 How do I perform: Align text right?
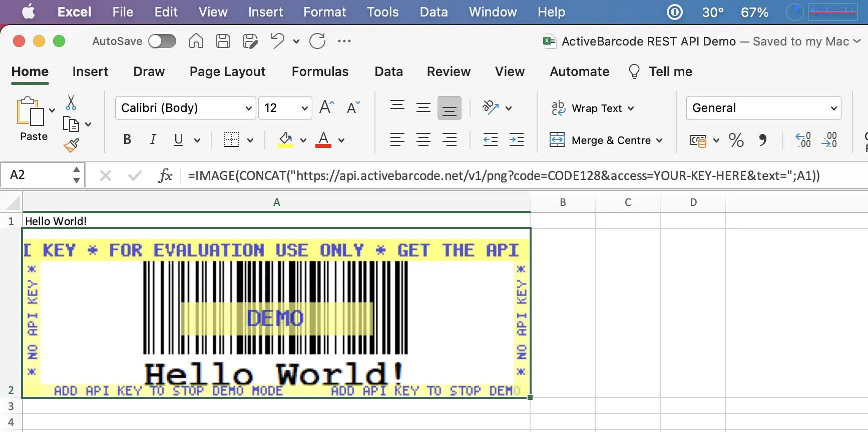click(x=450, y=140)
